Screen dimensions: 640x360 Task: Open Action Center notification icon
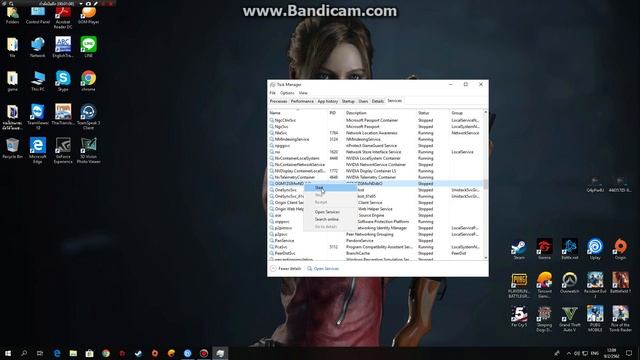click(629, 353)
